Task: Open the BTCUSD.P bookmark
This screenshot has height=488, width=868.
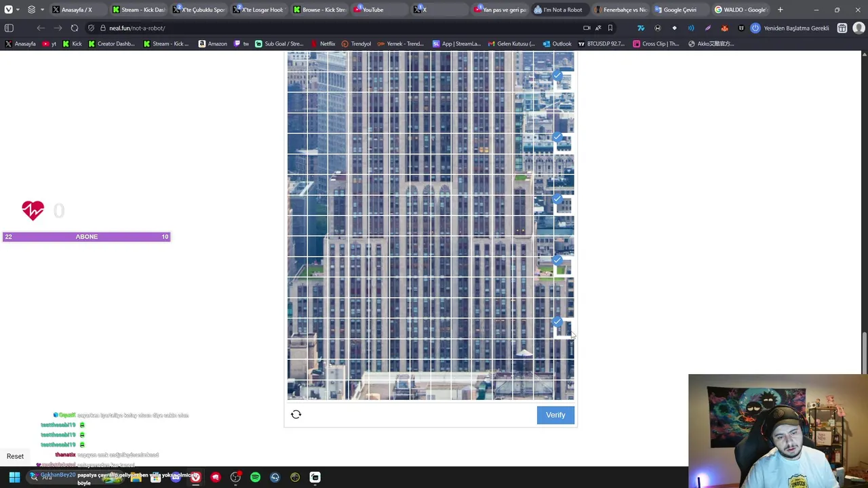Action: click(601, 43)
